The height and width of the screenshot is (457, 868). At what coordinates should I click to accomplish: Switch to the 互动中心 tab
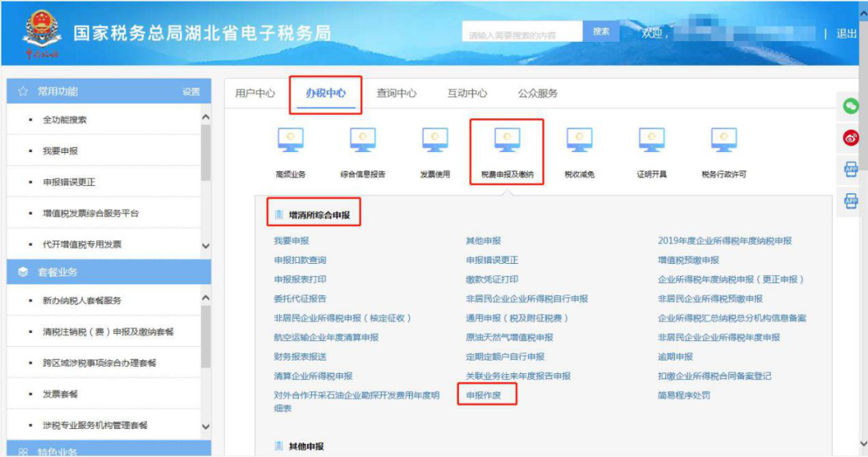coord(467,93)
